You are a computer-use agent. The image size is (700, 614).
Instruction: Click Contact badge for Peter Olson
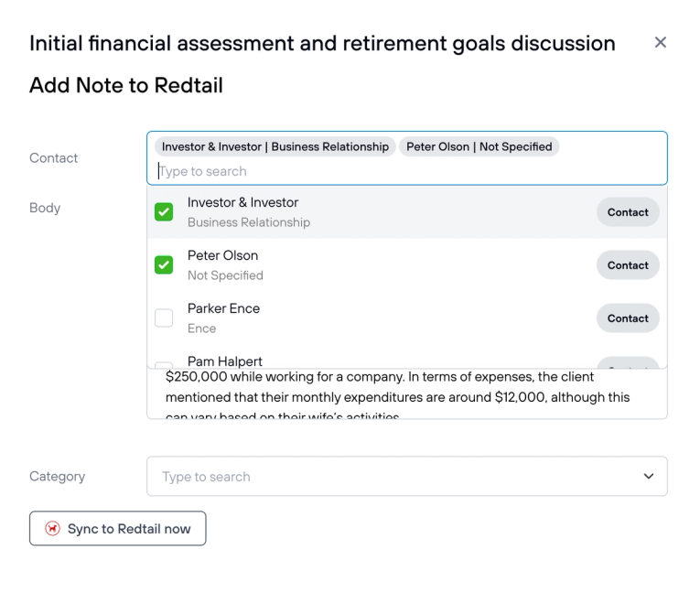[628, 265]
